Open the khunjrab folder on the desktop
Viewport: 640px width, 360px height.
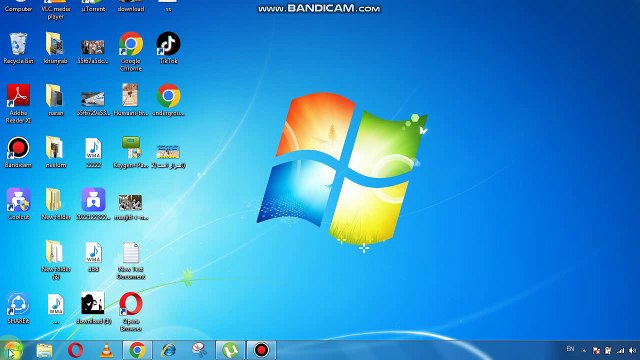pos(56,48)
